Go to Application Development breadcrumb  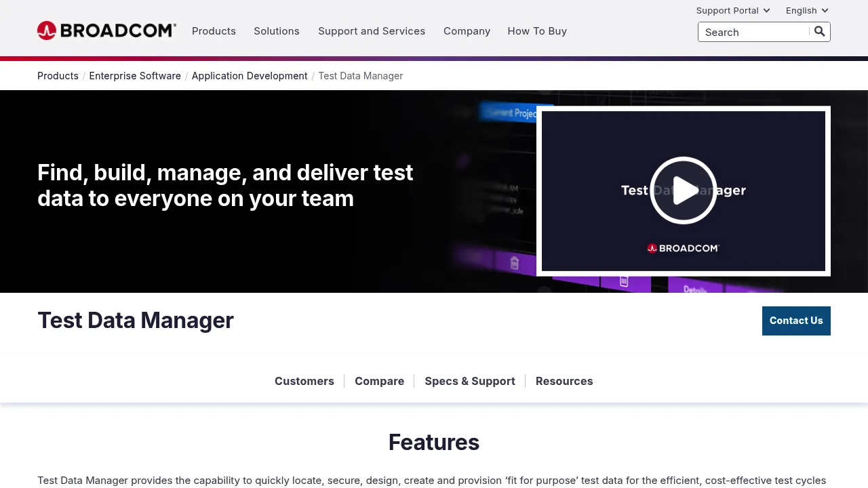[x=250, y=76]
